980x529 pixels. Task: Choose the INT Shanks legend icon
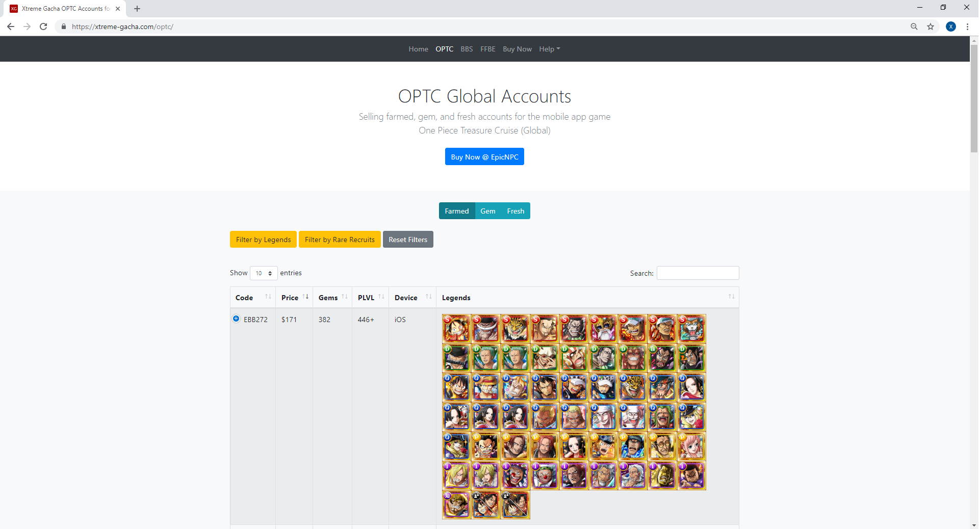(574, 476)
